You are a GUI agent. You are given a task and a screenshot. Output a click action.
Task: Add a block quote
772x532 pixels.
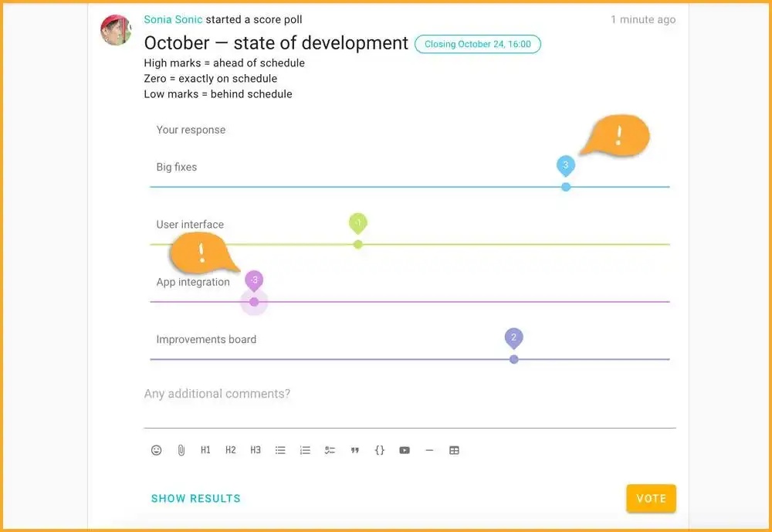[x=355, y=450]
